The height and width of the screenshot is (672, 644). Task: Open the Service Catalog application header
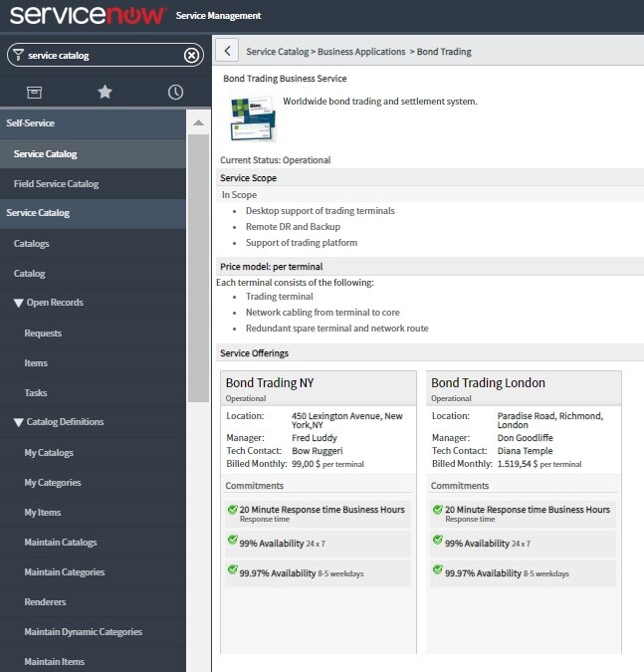pyautogui.click(x=93, y=213)
